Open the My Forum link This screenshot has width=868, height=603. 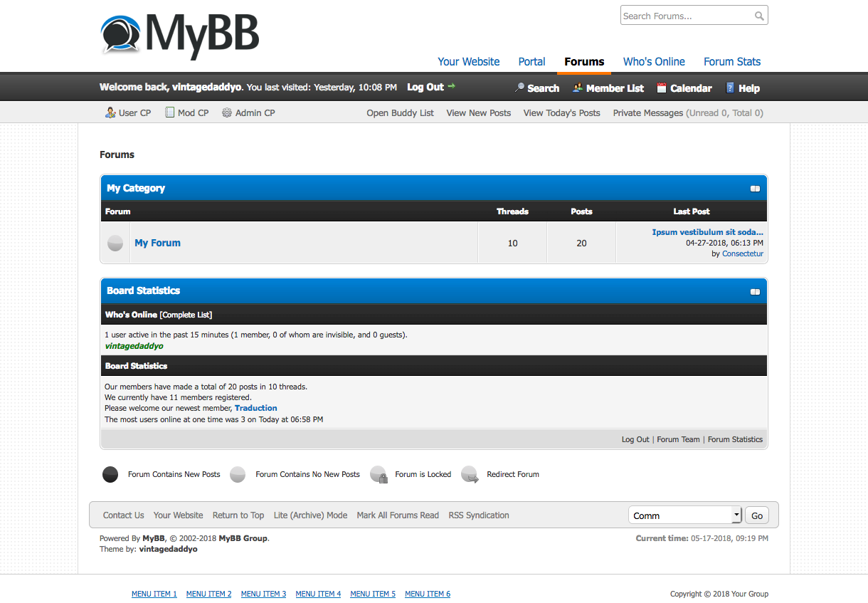[157, 243]
